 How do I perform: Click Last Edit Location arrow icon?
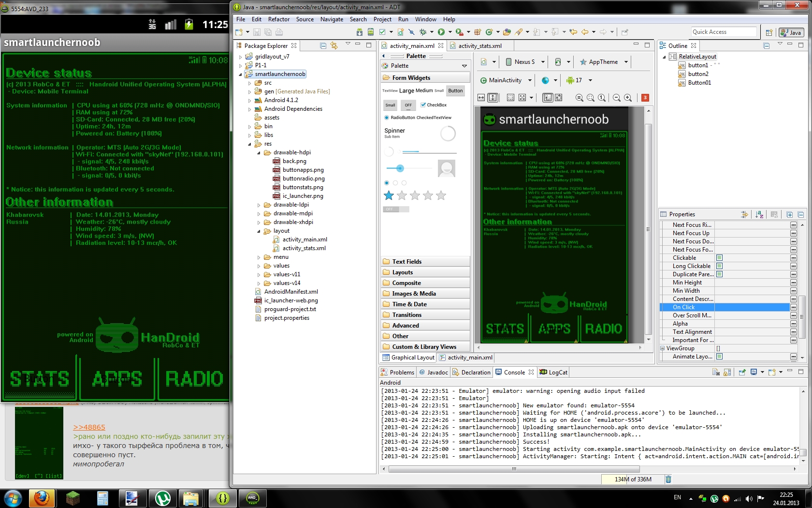point(573,32)
